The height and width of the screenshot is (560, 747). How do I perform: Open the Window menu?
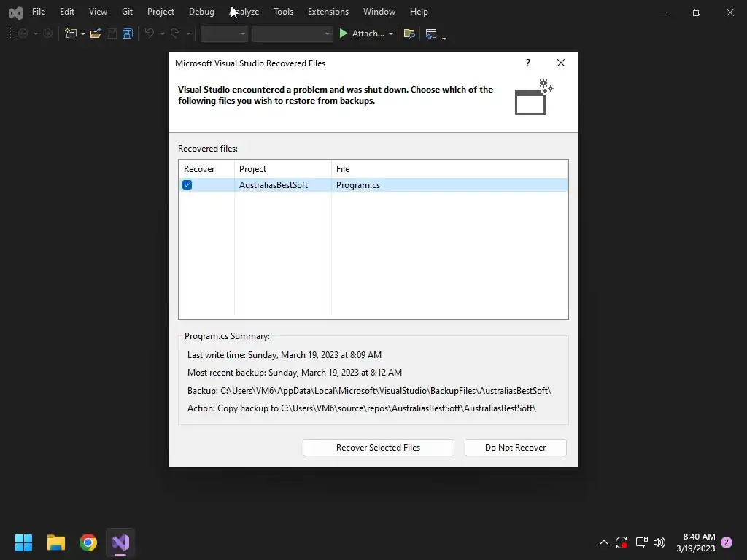379,12
